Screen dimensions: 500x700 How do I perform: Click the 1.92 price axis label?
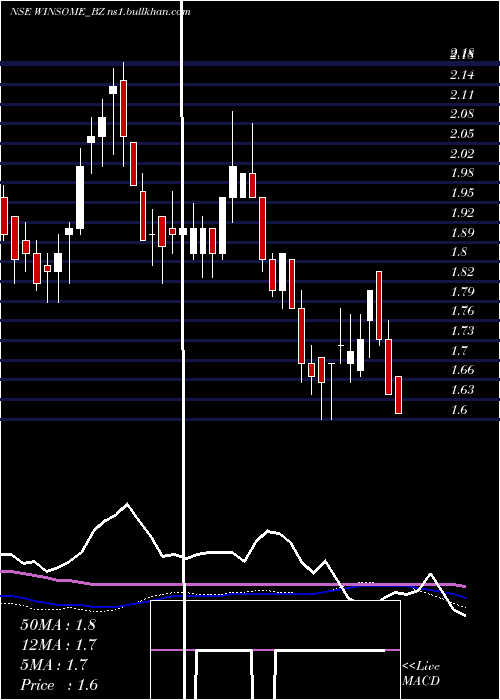[462, 212]
